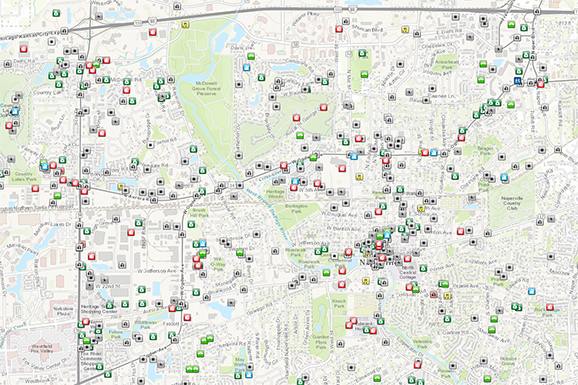Click pink house marker beside yellow Prairie Ave marker
Image resolution: width=578 pixels, height=385 pixels.
point(434,294)
